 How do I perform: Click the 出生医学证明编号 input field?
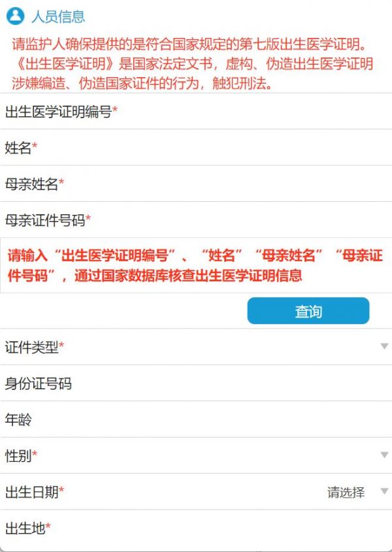pos(196,111)
